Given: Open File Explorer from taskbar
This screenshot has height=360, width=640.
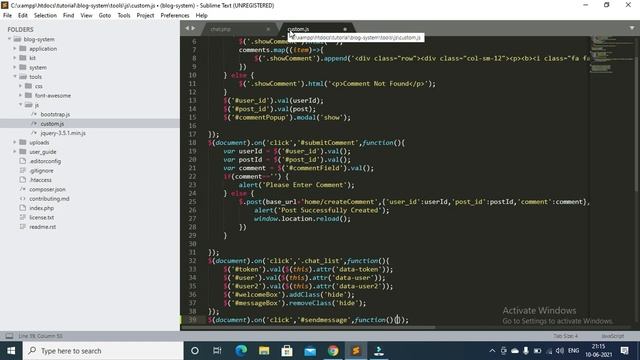Looking at the screenshot, I should 264,351.
